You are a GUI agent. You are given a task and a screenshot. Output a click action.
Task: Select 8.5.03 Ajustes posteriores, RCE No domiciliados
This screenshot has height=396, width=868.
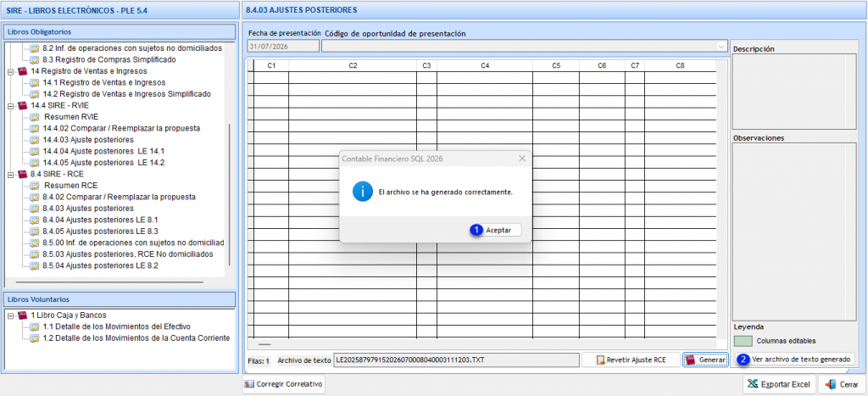coord(128,254)
